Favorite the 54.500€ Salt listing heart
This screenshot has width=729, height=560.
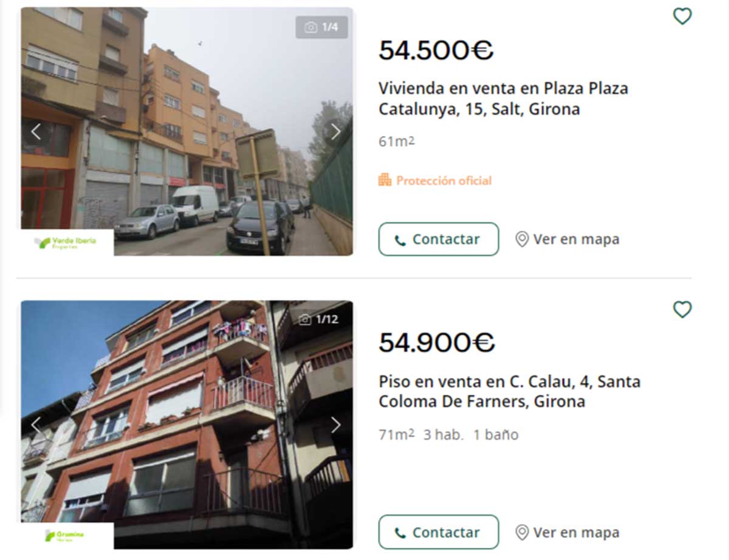point(682,16)
